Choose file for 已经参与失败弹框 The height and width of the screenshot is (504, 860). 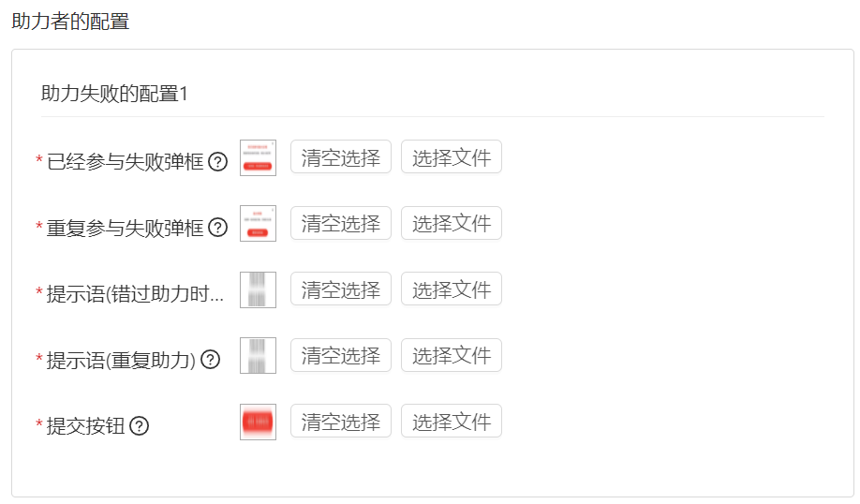click(452, 157)
